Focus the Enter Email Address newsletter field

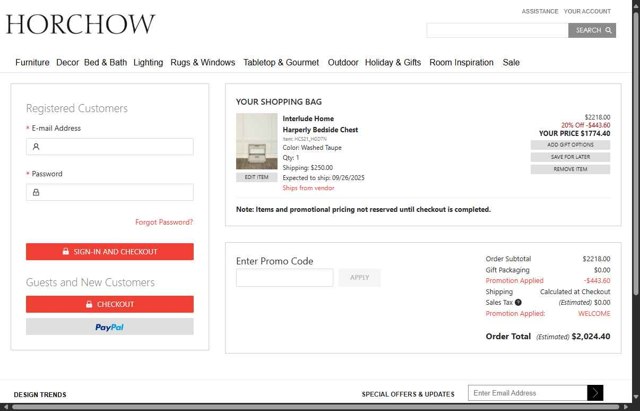(528, 393)
